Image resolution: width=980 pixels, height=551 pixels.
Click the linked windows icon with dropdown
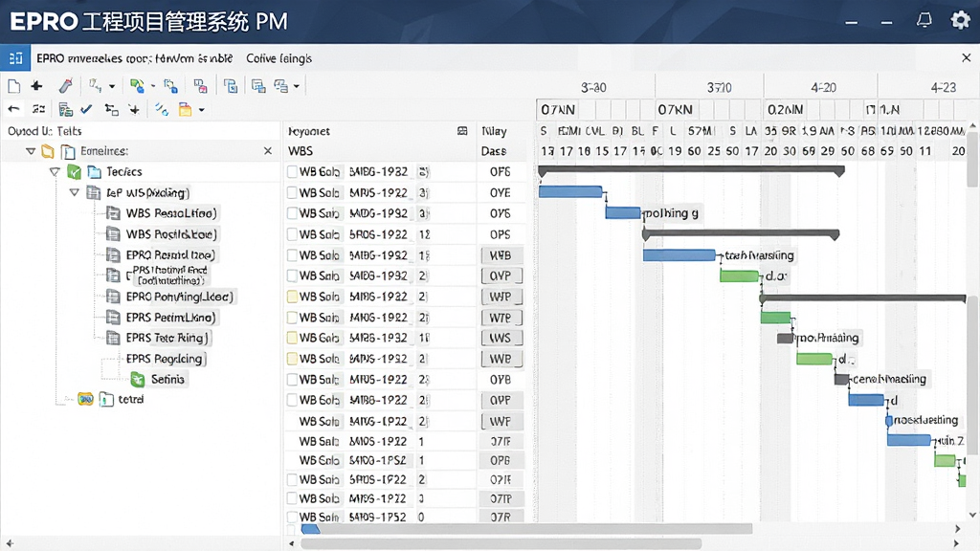coord(281,85)
